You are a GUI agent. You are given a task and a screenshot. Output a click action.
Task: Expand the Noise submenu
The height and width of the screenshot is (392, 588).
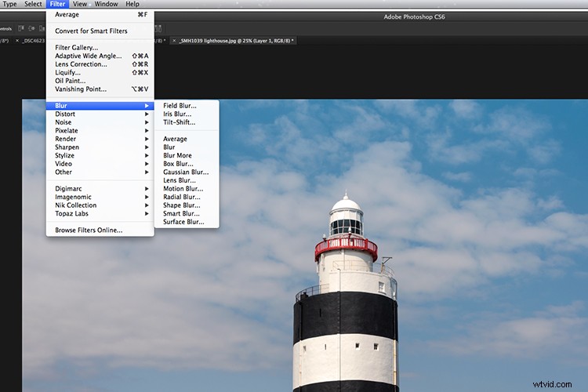pos(100,122)
